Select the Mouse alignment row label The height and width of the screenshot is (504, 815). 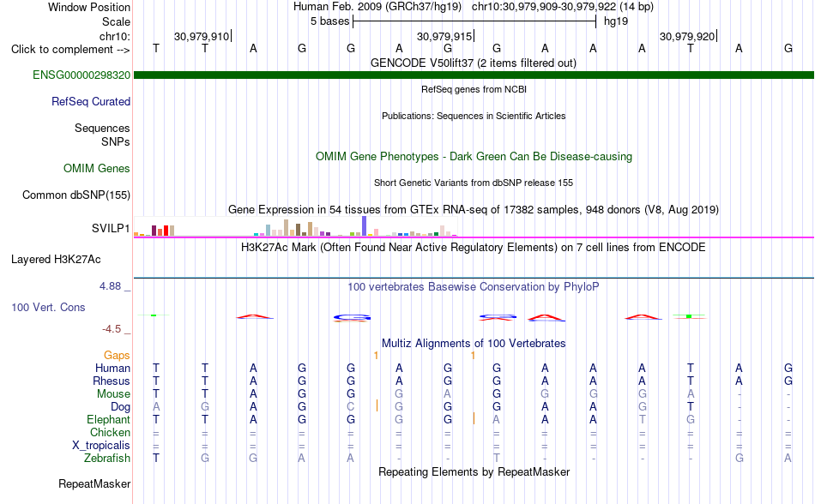(114, 394)
